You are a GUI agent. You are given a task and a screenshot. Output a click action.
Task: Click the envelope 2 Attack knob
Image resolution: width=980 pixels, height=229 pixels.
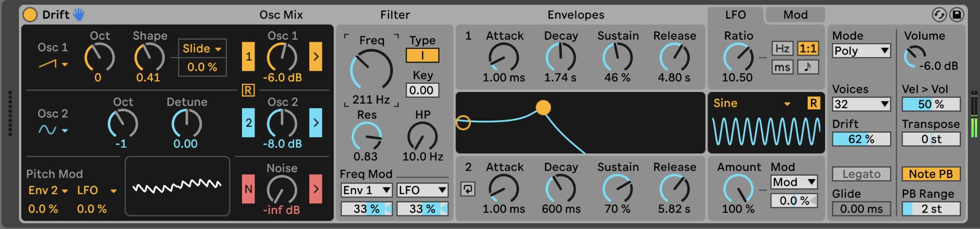pos(504,189)
